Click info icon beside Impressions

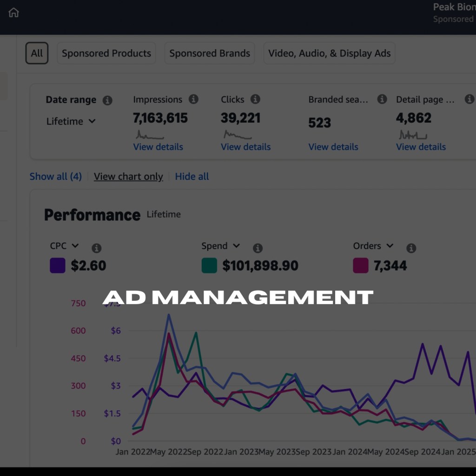tap(193, 99)
